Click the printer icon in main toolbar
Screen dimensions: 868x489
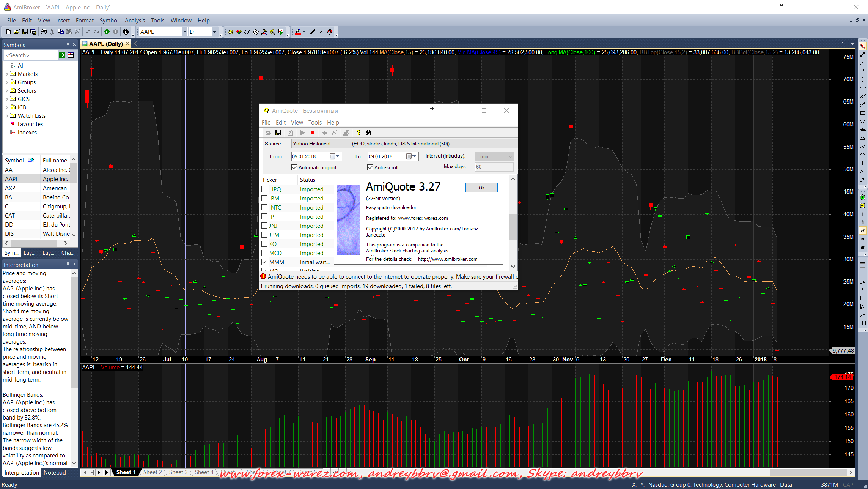tap(44, 32)
